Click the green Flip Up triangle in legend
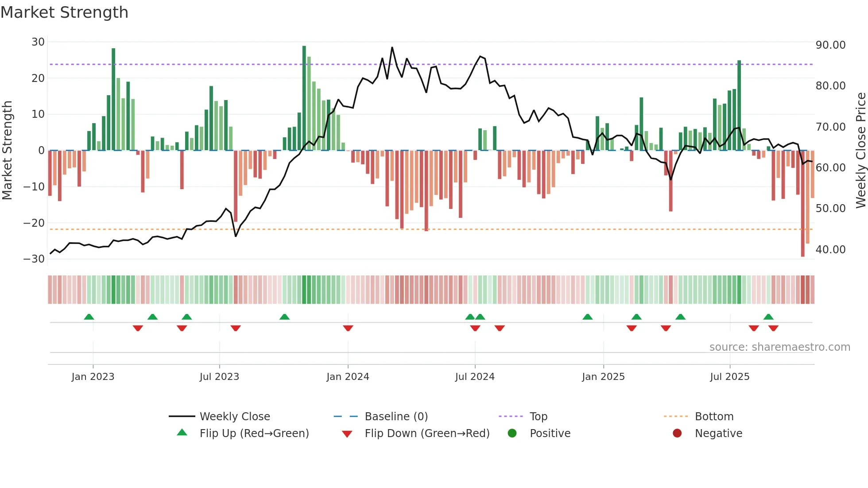 (182, 433)
